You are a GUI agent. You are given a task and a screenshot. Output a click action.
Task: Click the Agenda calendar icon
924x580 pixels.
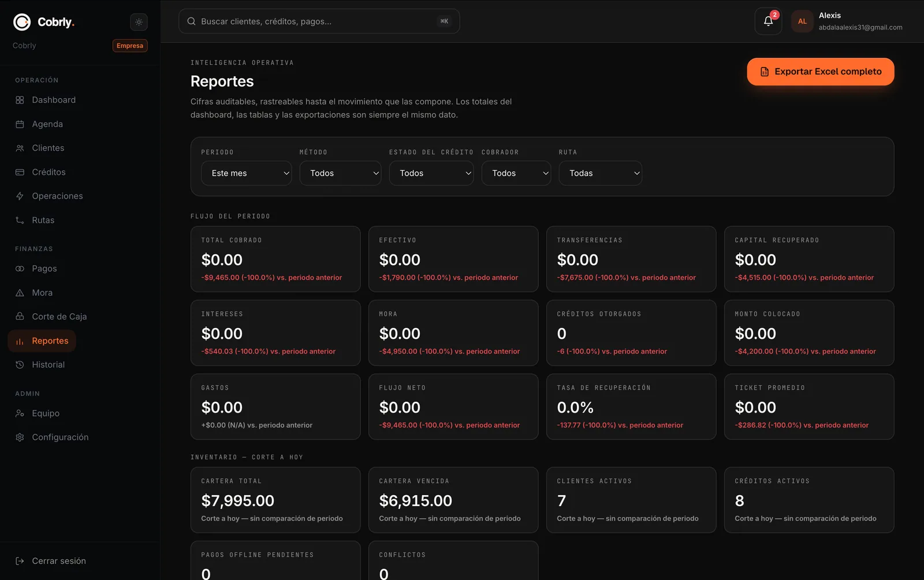(x=20, y=124)
